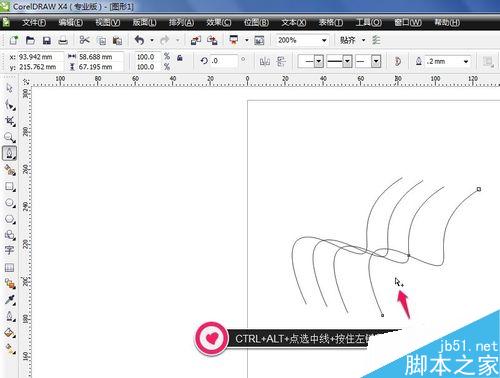Select the Interactive Blend tool

click(x=9, y=284)
